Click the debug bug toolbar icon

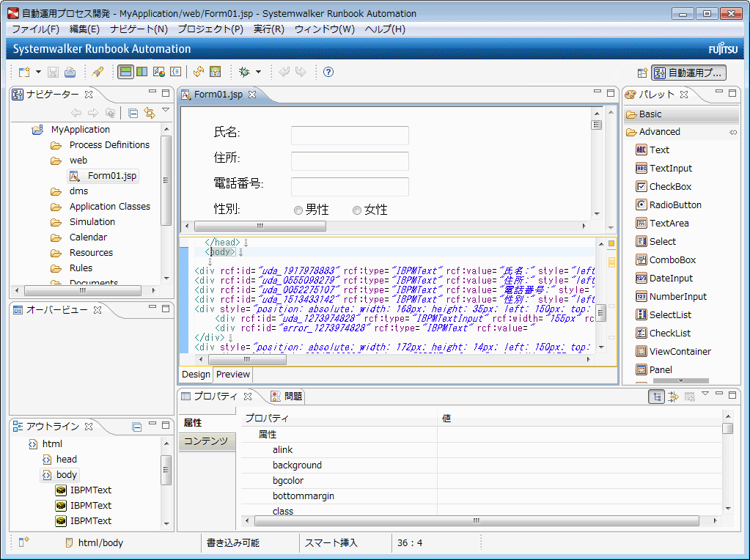coord(244,73)
